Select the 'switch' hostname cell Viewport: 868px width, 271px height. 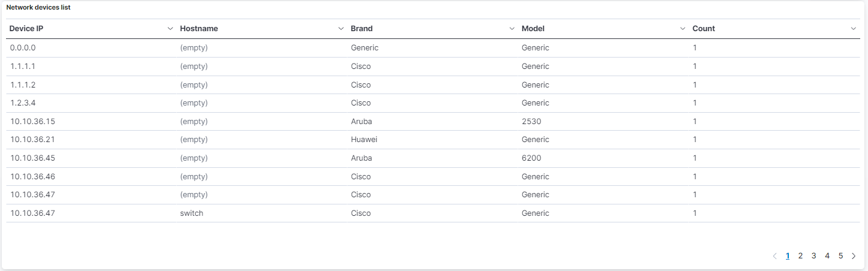pyautogui.click(x=192, y=213)
